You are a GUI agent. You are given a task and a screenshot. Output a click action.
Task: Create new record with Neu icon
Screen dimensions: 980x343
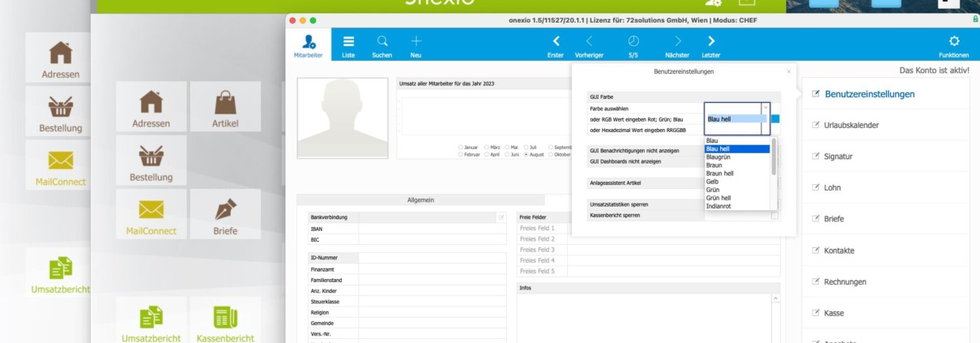[415, 45]
